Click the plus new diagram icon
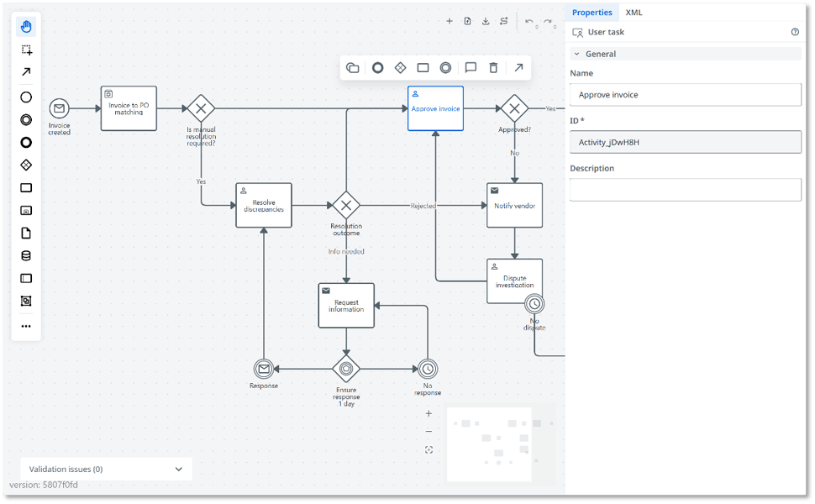 pyautogui.click(x=450, y=21)
